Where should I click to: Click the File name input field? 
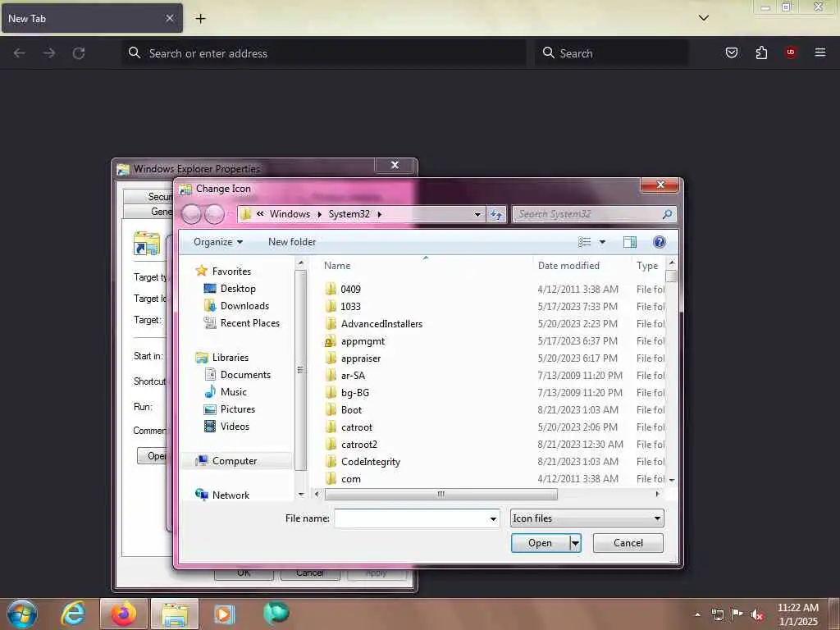(x=412, y=518)
